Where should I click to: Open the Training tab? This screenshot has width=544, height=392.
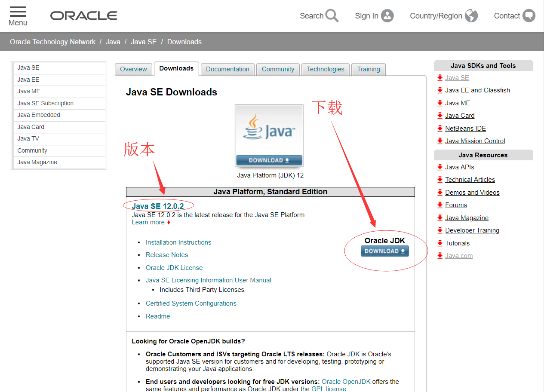tap(369, 69)
